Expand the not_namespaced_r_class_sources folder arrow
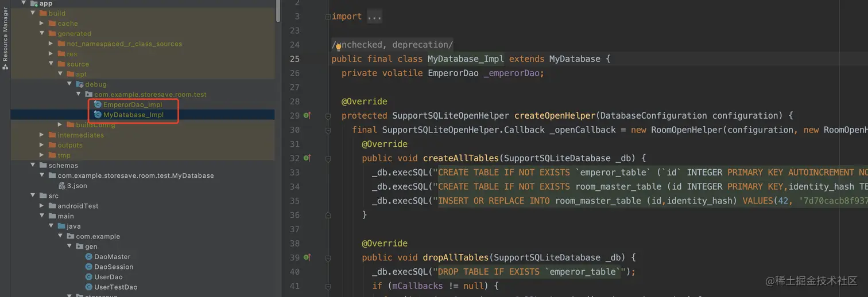Viewport: 868px width, 297px height. [51, 44]
